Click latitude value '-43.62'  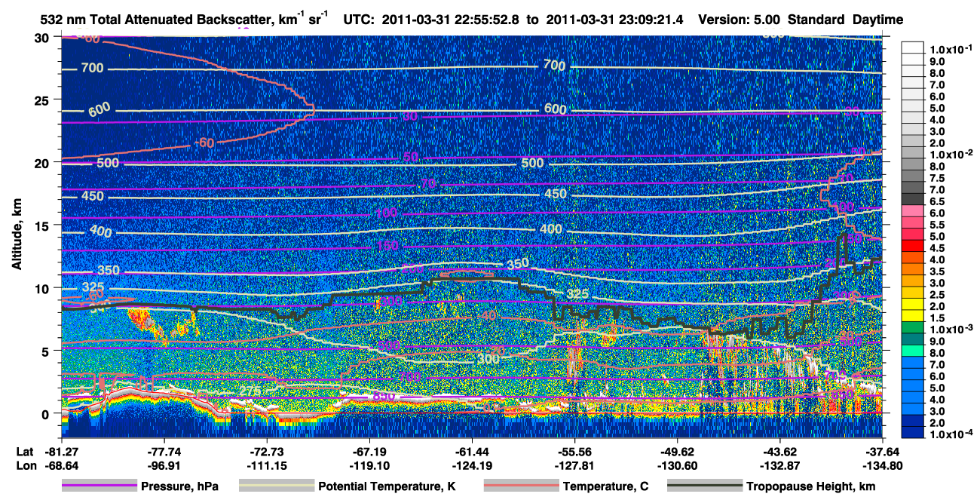click(779, 451)
